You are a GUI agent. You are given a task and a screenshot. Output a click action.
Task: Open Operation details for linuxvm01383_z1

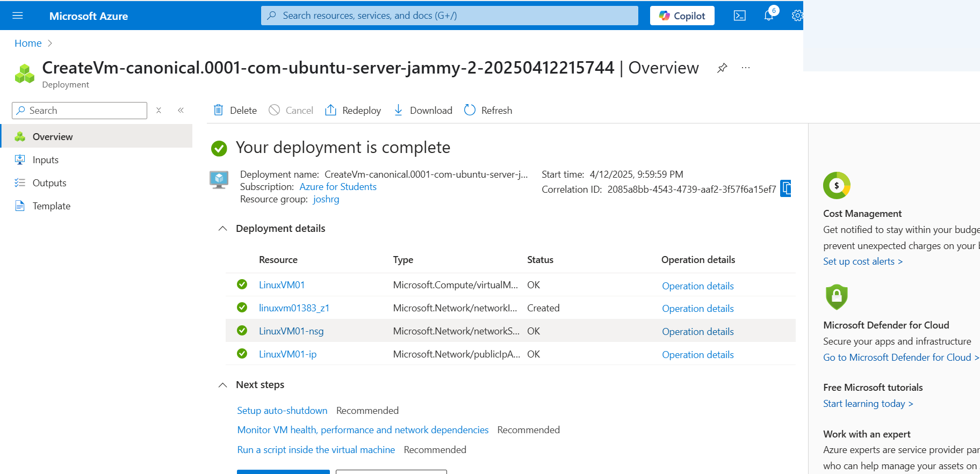(698, 309)
